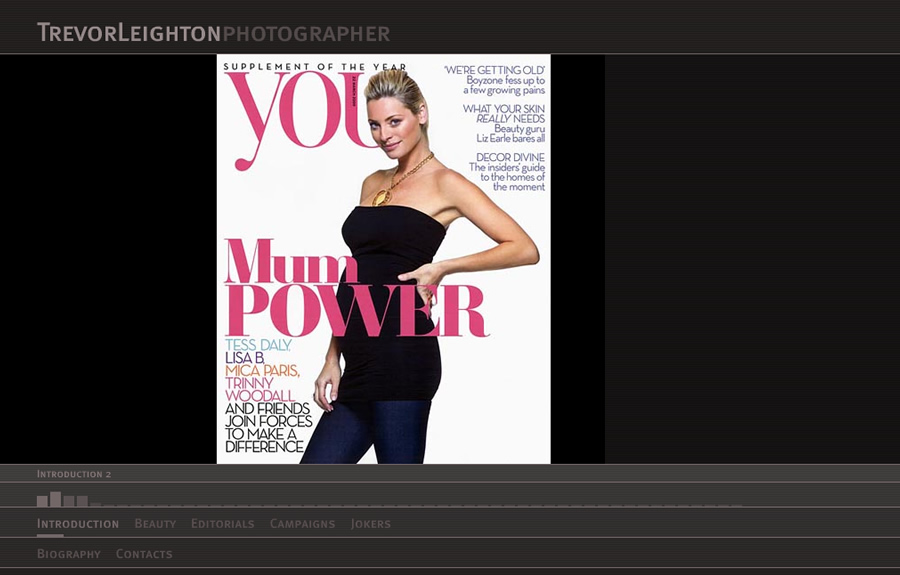Screen dimensions: 900x575
Task: Jump to the third bar in the slide strip
Action: click(x=69, y=501)
